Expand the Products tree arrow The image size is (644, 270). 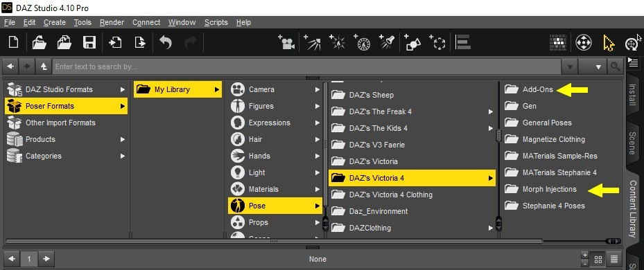click(123, 140)
